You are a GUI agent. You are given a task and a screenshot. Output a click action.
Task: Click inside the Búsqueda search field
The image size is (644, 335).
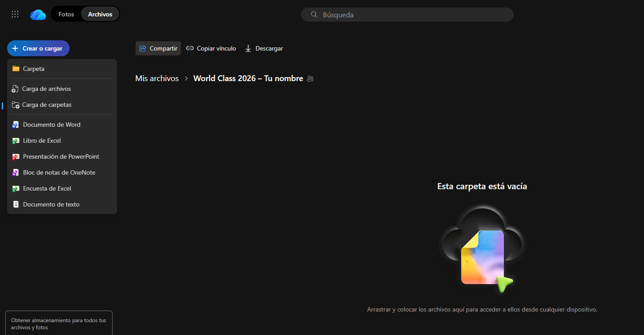coord(399,15)
